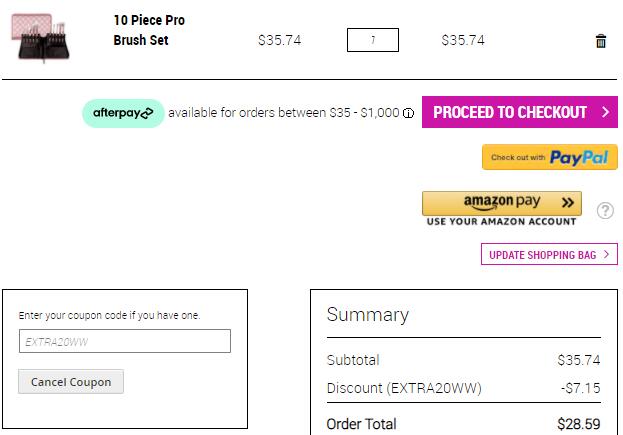Click the Proceed to Checkout label
The height and width of the screenshot is (435, 623).
click(x=510, y=112)
